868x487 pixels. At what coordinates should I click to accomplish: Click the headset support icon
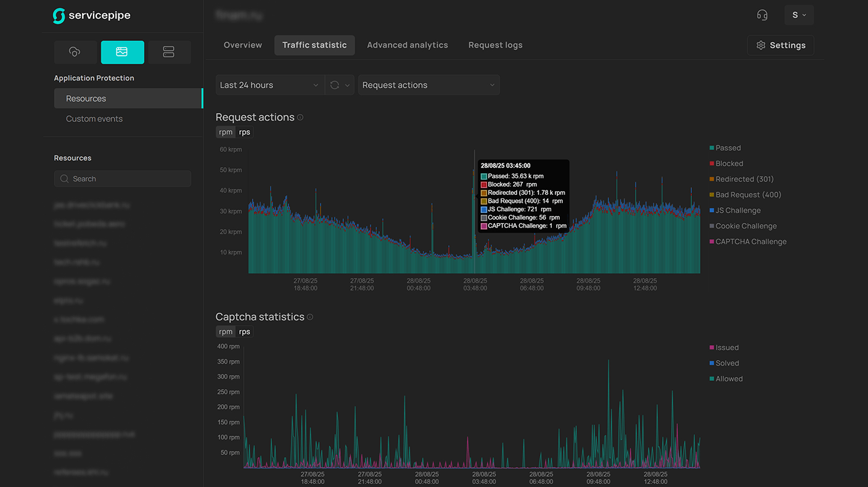(x=762, y=15)
